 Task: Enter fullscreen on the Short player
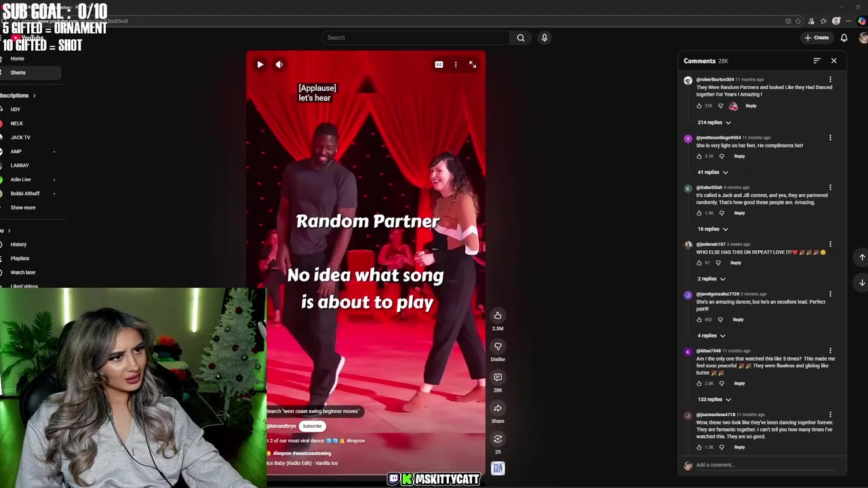pyautogui.click(x=473, y=64)
